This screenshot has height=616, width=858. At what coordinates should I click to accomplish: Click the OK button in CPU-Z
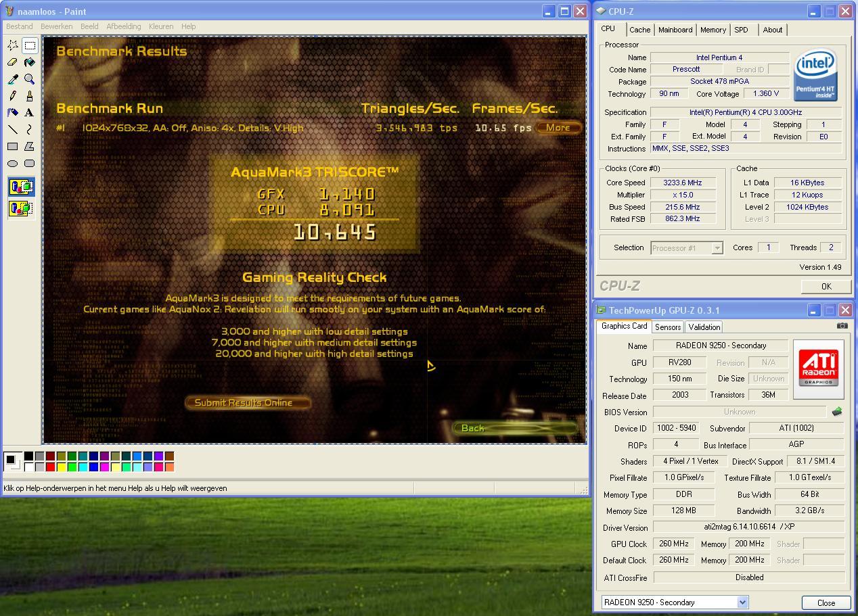826,287
